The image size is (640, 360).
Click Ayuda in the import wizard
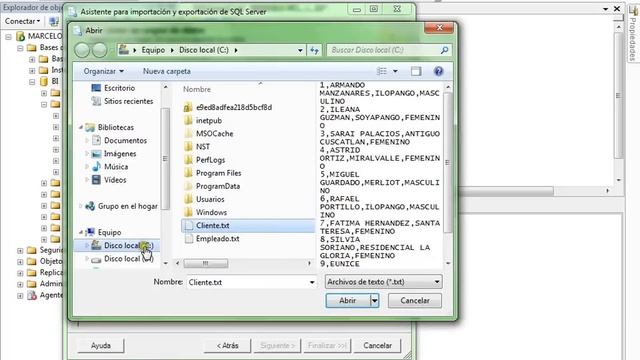[101, 346]
